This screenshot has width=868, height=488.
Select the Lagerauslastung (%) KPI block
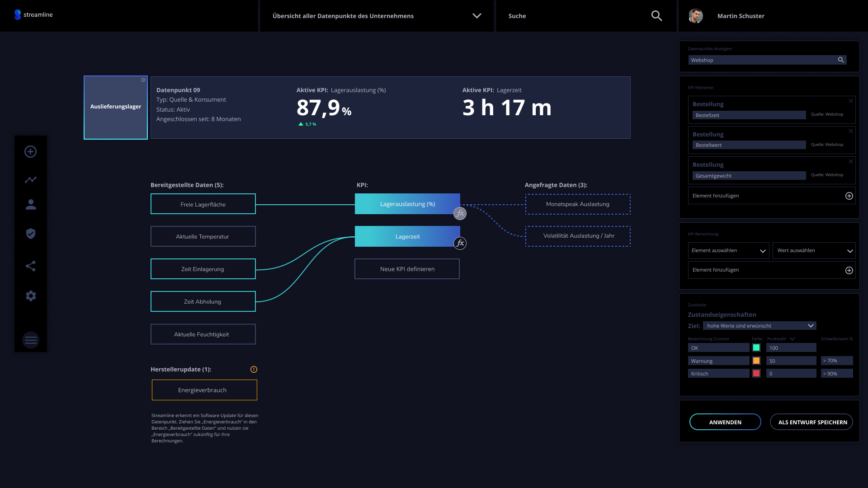pyautogui.click(x=407, y=204)
